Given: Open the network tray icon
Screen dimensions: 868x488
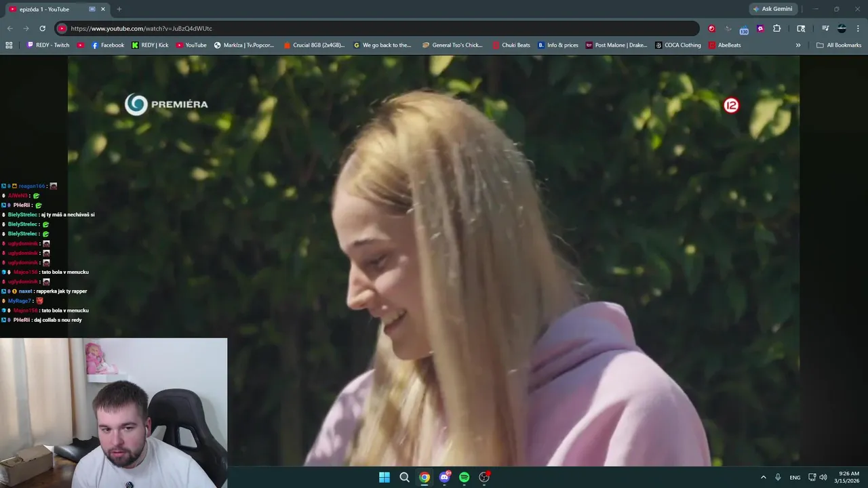Looking at the screenshot, I should point(812,477).
